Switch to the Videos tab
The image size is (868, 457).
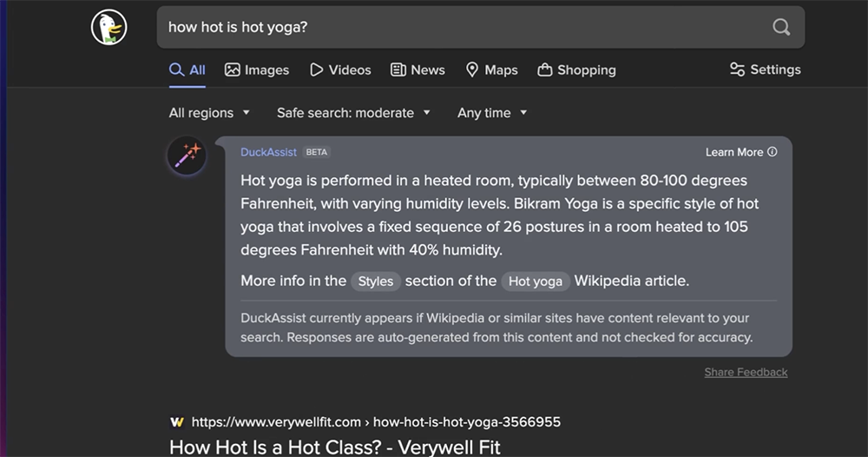tap(340, 70)
